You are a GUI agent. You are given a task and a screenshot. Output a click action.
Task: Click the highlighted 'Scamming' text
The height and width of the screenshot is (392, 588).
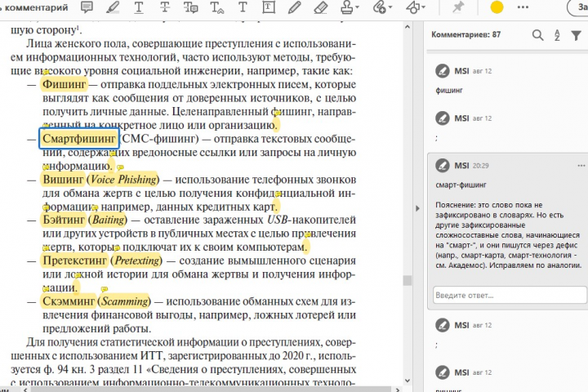(x=125, y=301)
